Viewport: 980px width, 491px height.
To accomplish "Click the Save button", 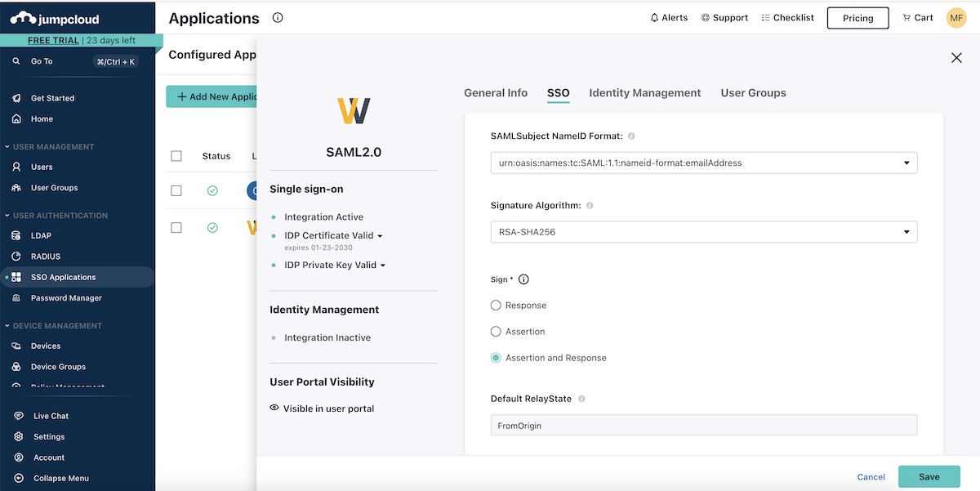I will [x=929, y=476].
